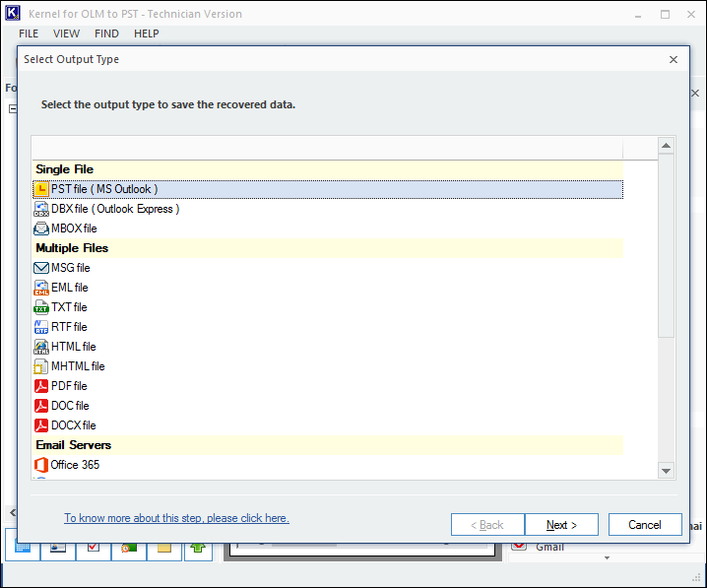Click the 'Email Servers' section header
Screen dimensions: 707x588
tap(328, 445)
